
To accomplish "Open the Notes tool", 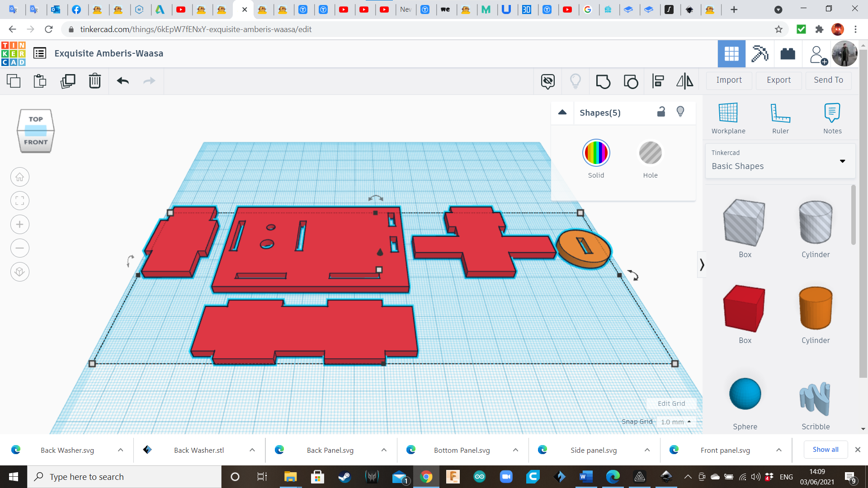I will tap(832, 117).
